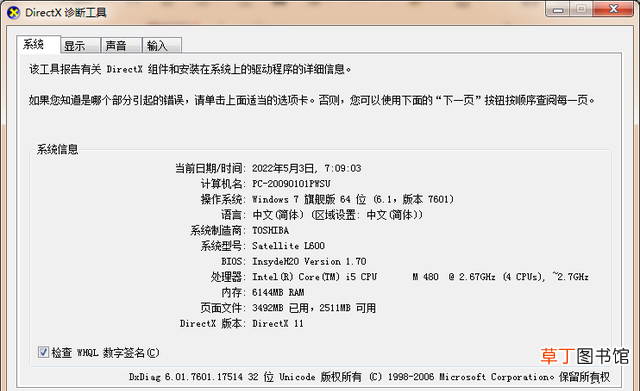Click the sentence starting 该工具报告有关 DirectX
The image size is (640, 391).
pyautogui.click(x=190, y=69)
